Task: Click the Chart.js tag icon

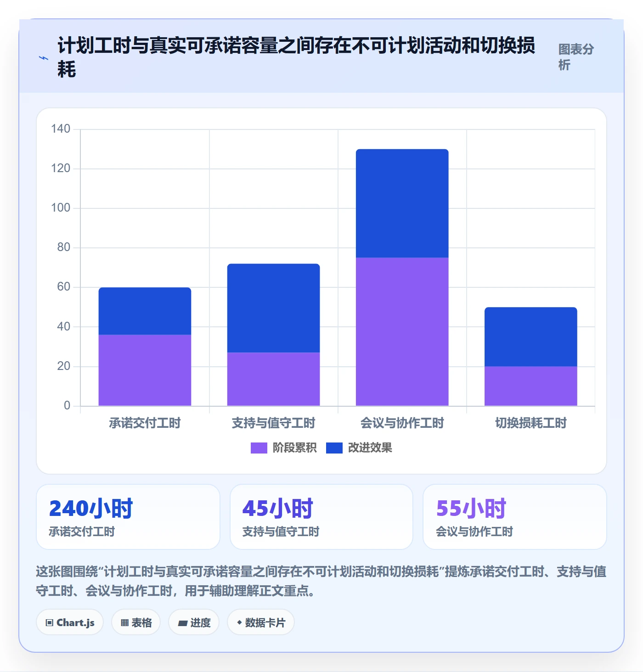Action: tap(50, 623)
